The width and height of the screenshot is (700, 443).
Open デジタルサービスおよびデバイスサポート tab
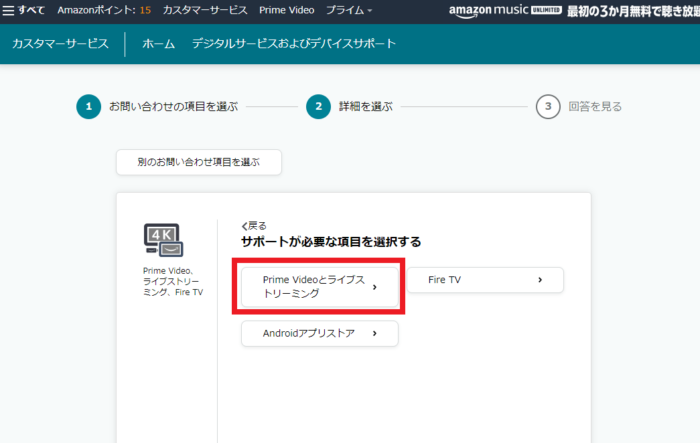294,43
